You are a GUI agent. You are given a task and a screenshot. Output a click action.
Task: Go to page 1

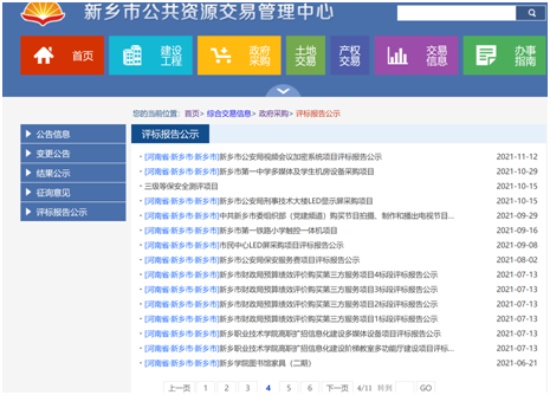206,388
